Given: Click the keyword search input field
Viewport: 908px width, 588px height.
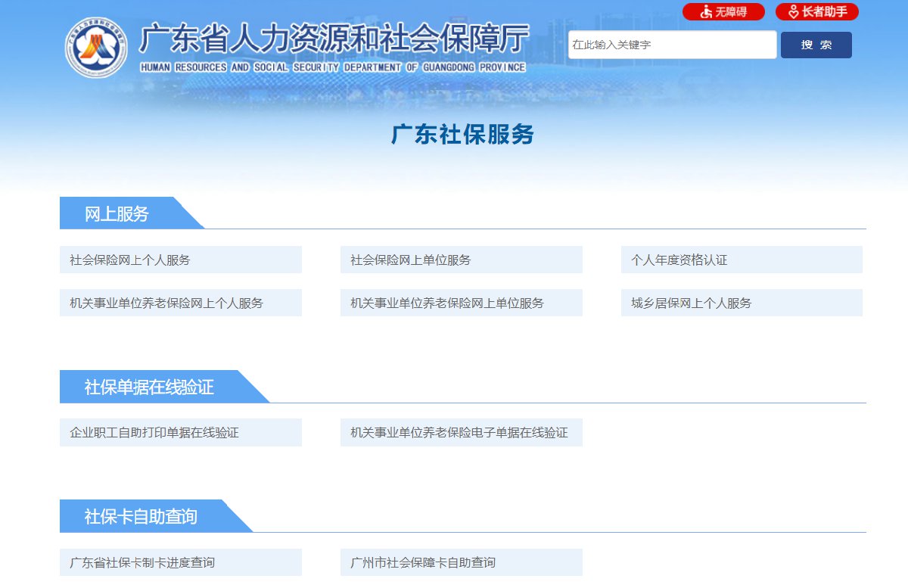Looking at the screenshot, I should click(x=672, y=45).
